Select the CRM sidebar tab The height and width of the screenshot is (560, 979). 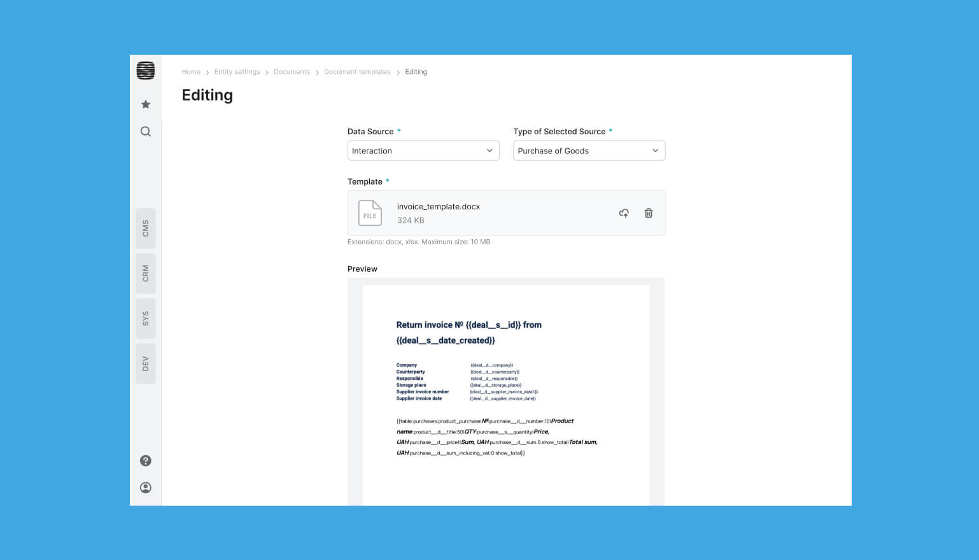pos(145,274)
